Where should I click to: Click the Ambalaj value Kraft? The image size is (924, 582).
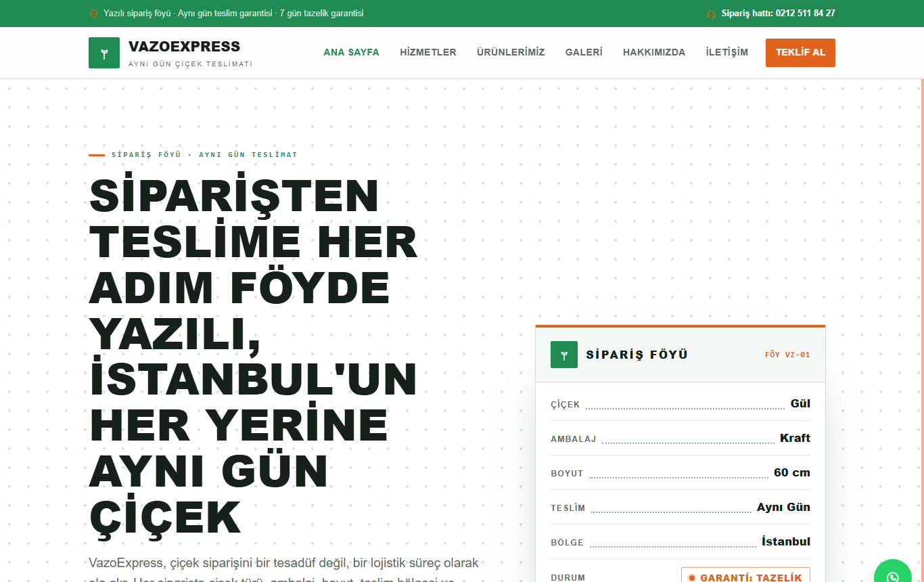click(x=795, y=438)
